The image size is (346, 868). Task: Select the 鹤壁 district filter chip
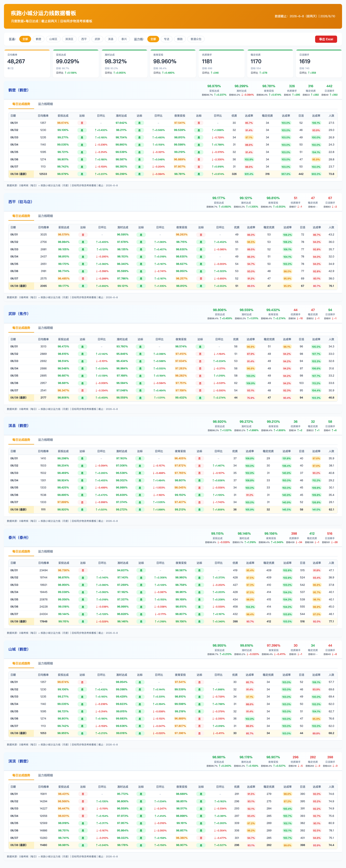[x=38, y=39]
